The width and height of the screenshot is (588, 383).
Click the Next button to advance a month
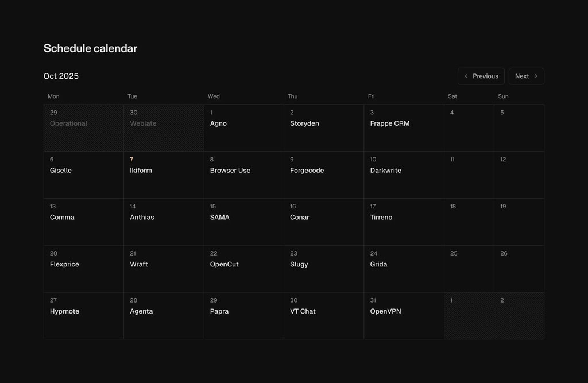pyautogui.click(x=525, y=76)
